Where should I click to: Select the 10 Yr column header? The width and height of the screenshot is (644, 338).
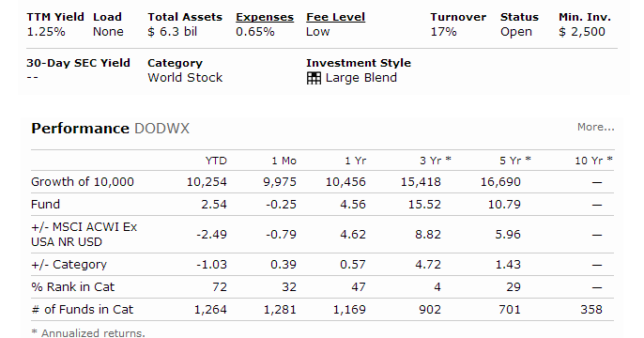point(593,161)
